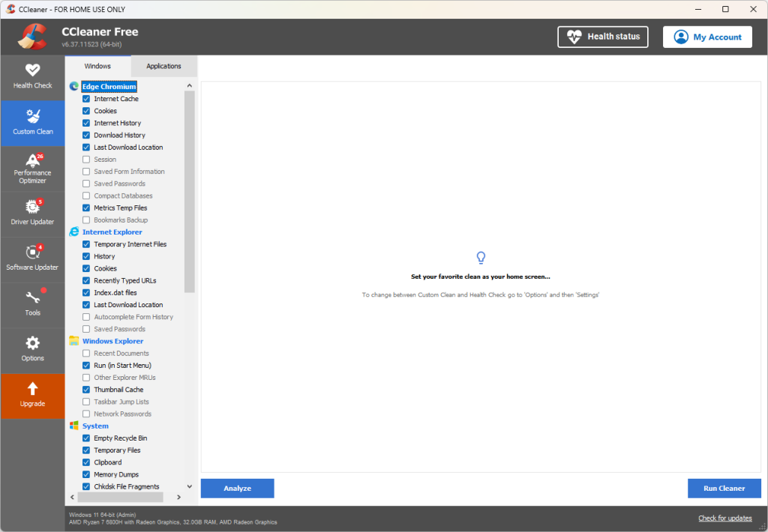Click Run (in Start Menu) label
Image resolution: width=768 pixels, height=532 pixels.
tap(122, 366)
